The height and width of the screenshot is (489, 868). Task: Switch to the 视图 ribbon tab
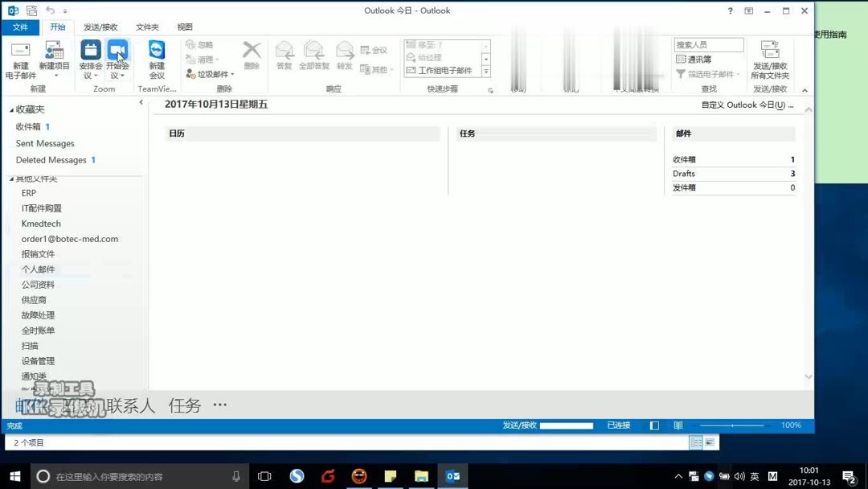[x=184, y=27]
